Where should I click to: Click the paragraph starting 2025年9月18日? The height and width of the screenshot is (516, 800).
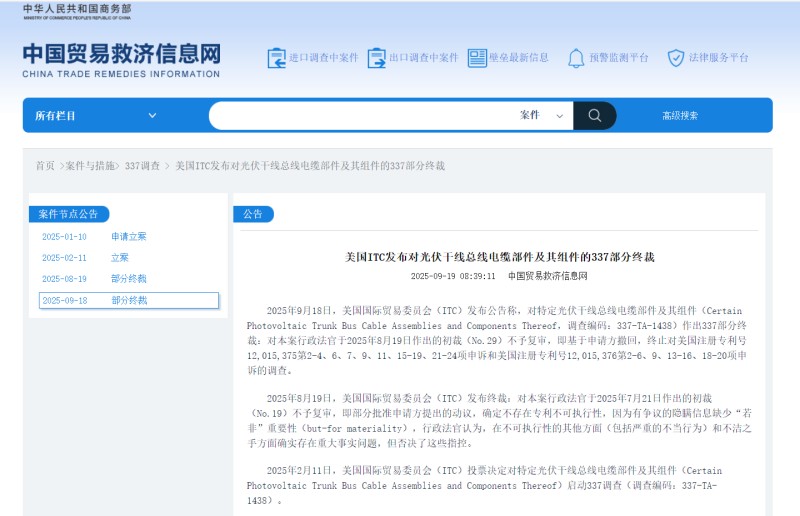coord(498,340)
